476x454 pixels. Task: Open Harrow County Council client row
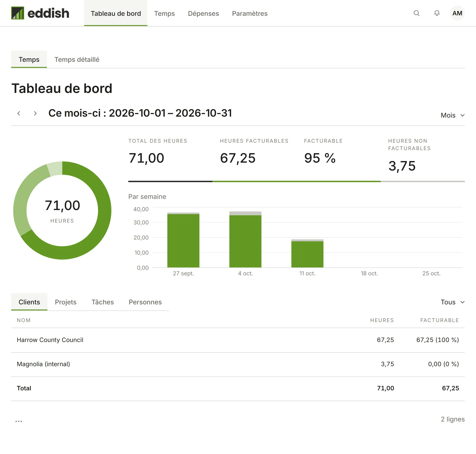tap(238, 340)
